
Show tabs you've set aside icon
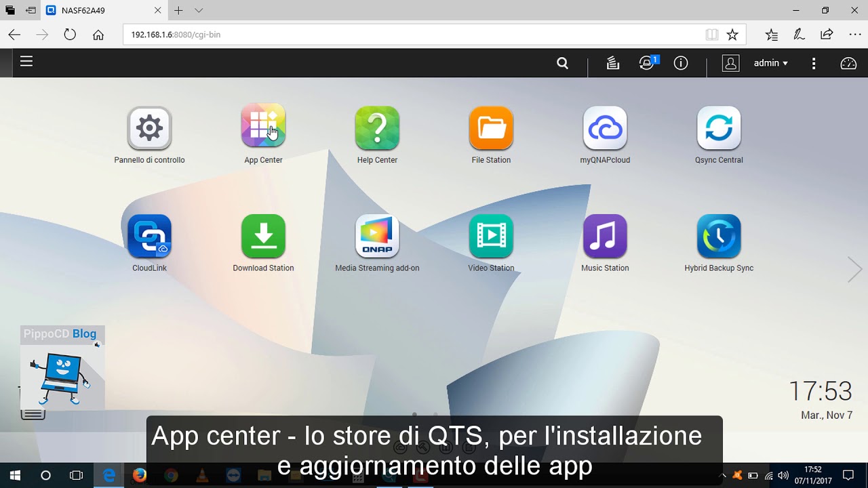click(x=10, y=11)
